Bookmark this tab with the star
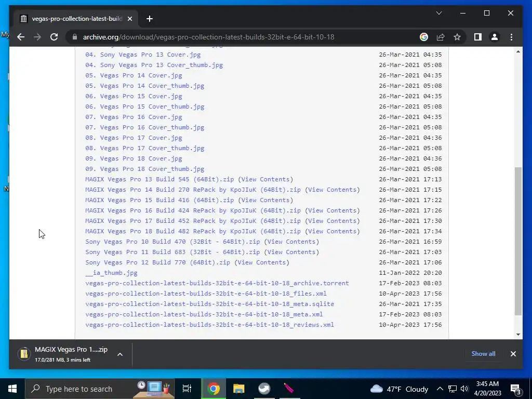Viewport: 532px width, 399px height. [x=457, y=37]
